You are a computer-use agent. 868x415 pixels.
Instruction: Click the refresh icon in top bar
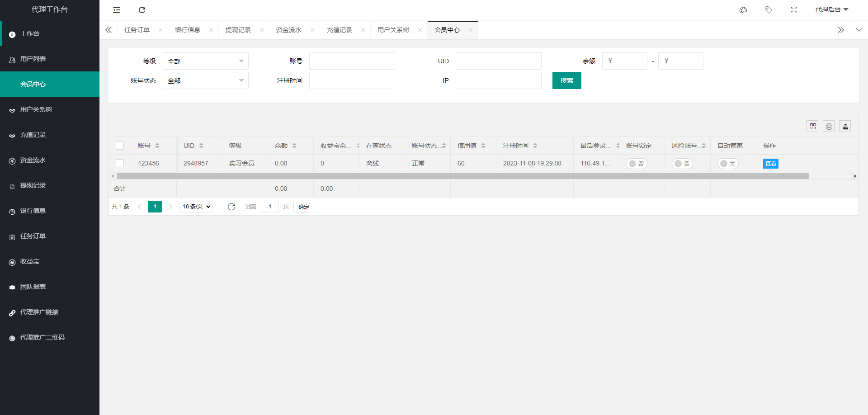pyautogui.click(x=142, y=10)
